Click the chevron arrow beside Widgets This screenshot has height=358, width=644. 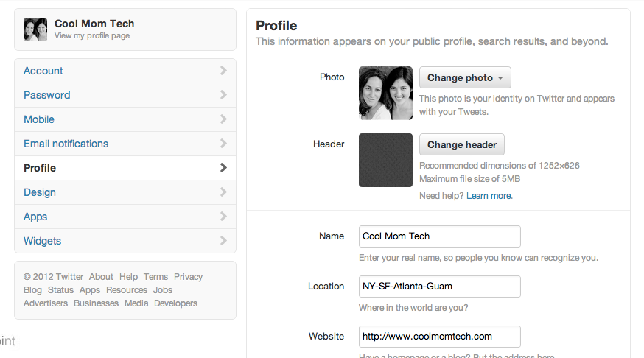223,240
